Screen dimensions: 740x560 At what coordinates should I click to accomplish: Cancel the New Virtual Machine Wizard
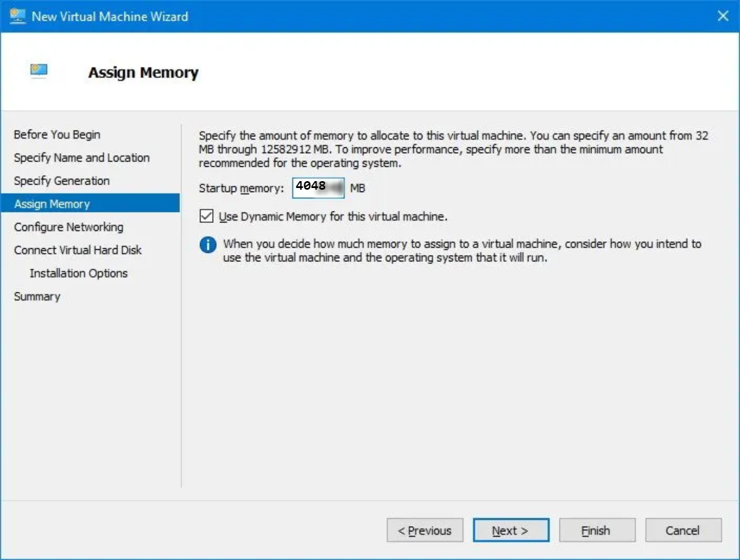(x=683, y=530)
